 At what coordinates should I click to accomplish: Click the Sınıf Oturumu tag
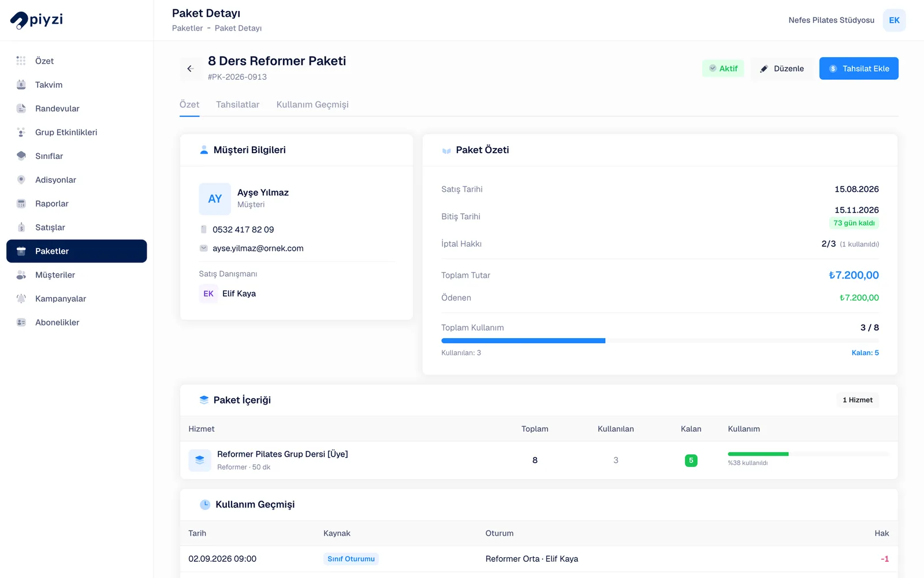pos(351,559)
